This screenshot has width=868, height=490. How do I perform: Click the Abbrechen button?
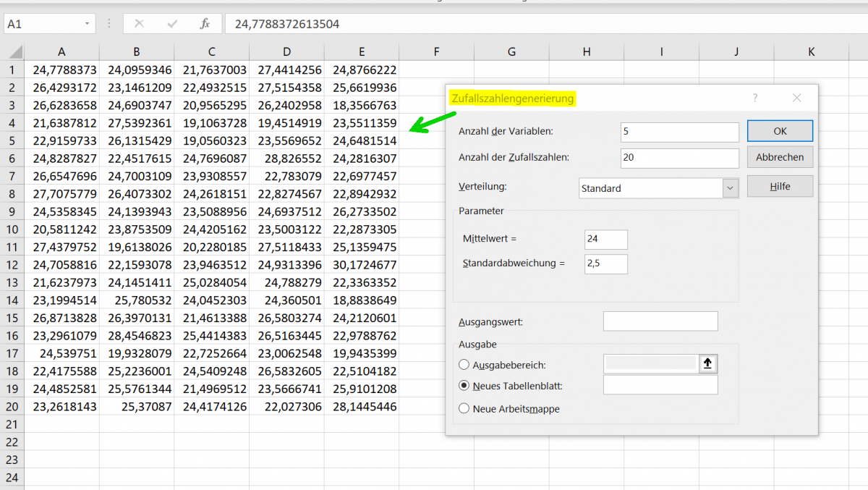[780, 157]
